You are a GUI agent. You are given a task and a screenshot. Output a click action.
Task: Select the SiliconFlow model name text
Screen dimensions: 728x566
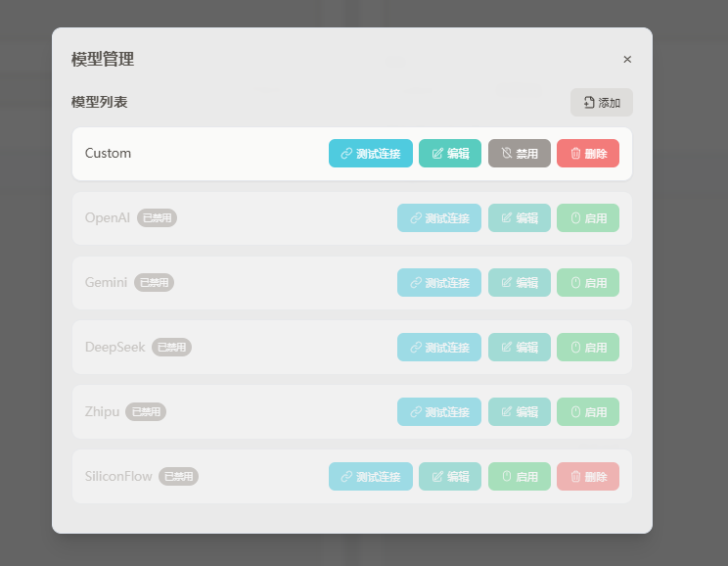tap(118, 476)
